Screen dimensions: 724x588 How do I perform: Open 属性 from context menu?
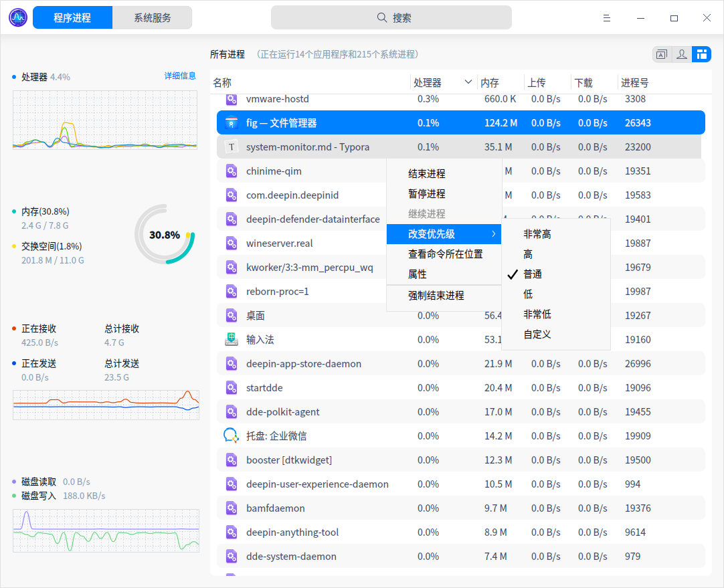[444, 274]
